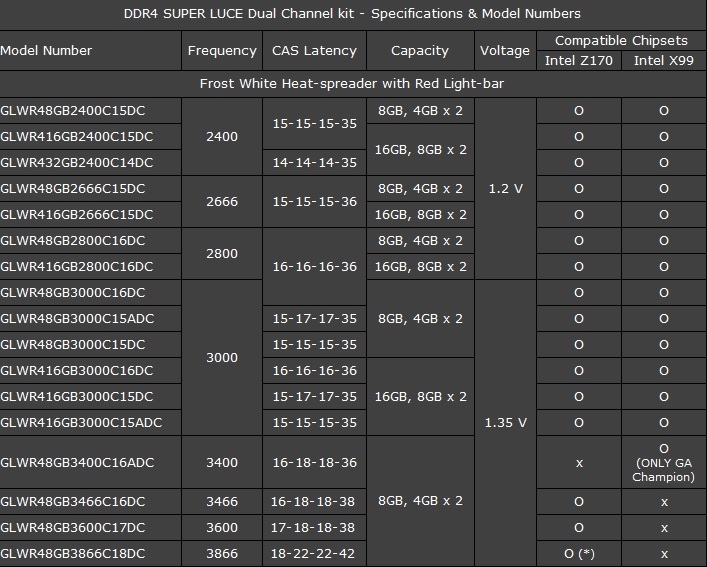Select Frost White Heat-spreader with Red Light-bar row
The image size is (707, 567).
pyautogui.click(x=352, y=84)
